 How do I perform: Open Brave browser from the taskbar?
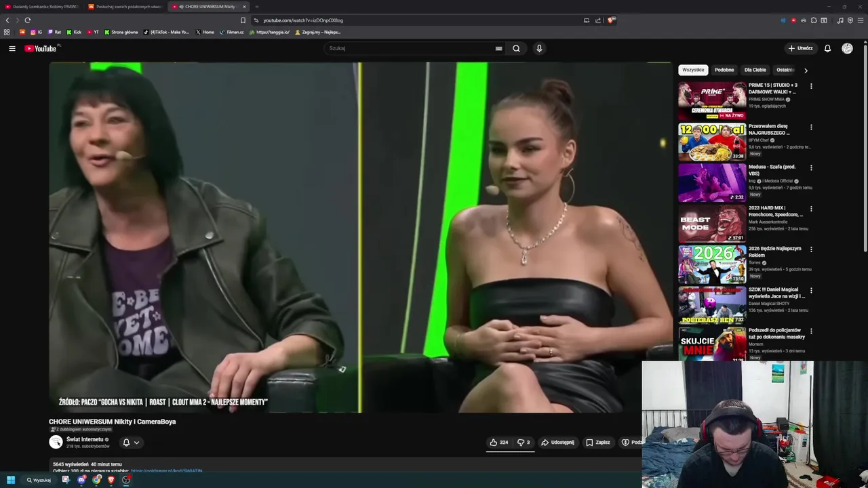pyautogui.click(x=111, y=480)
